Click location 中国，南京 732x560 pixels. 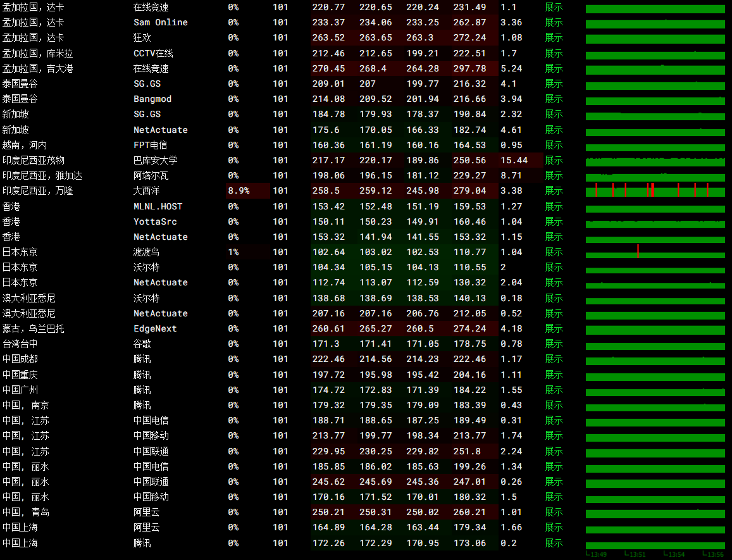coord(26,406)
